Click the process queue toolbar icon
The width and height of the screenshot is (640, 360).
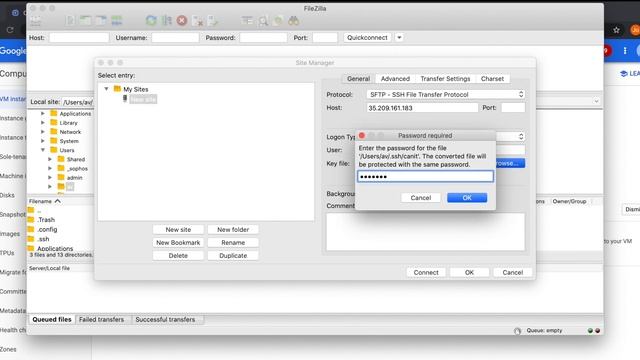(x=167, y=20)
